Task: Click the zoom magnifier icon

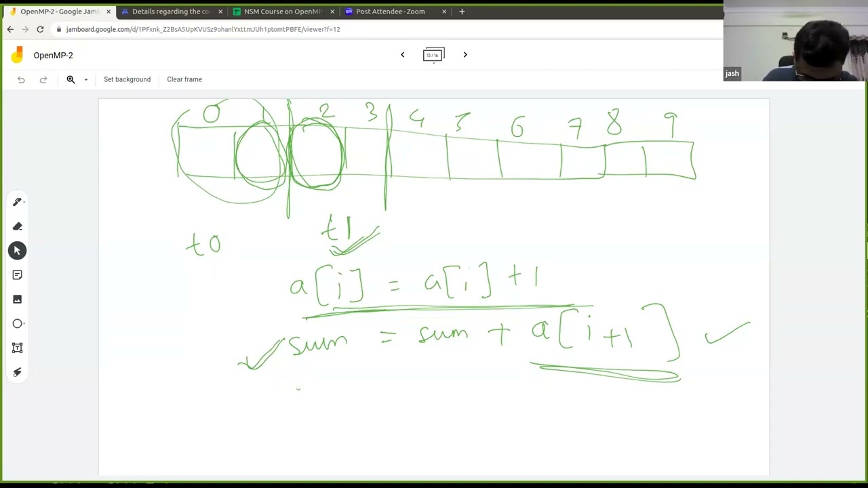Action: coord(71,79)
